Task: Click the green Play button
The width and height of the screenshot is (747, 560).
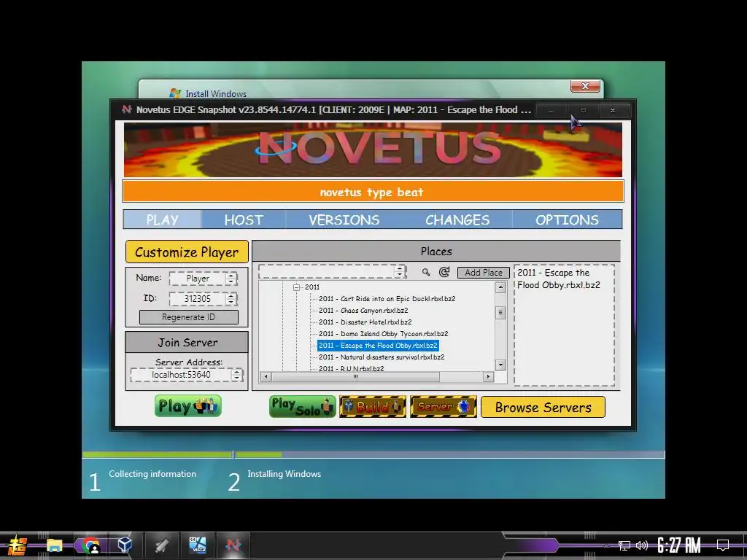Action: [x=187, y=405]
